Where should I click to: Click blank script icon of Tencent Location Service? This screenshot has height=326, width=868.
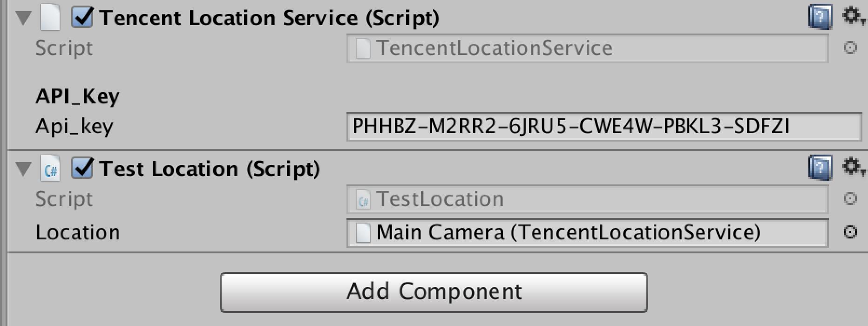tap(50, 18)
